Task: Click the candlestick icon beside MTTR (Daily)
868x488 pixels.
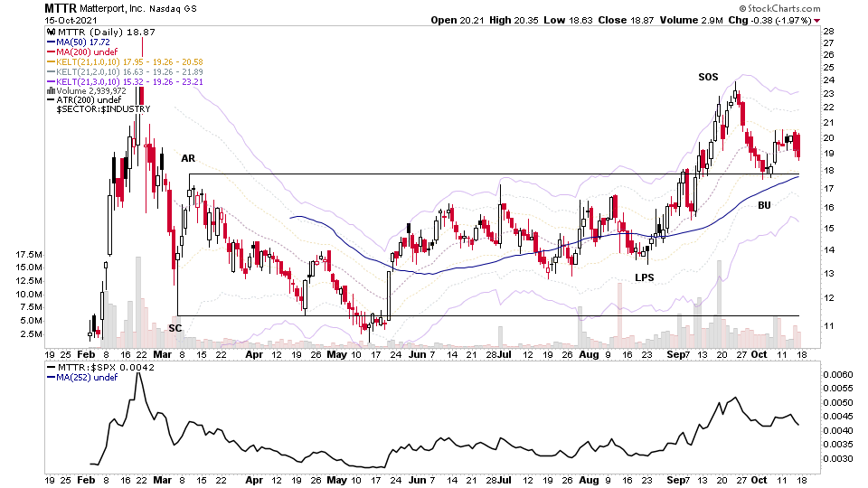Action: coord(51,33)
